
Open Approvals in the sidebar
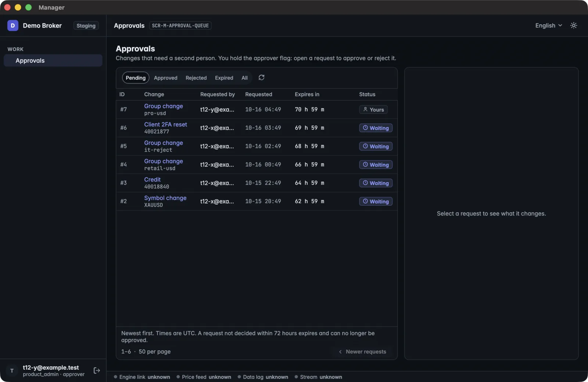point(53,61)
